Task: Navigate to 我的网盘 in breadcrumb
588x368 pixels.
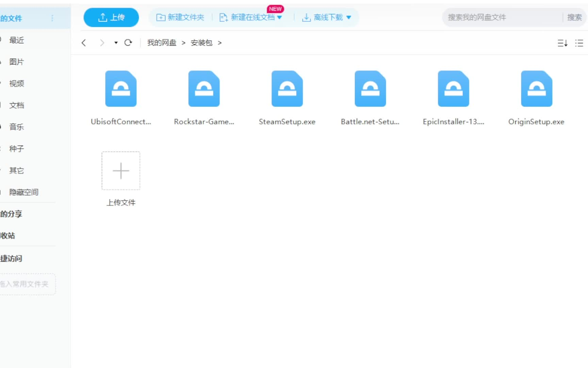Action: [162, 43]
